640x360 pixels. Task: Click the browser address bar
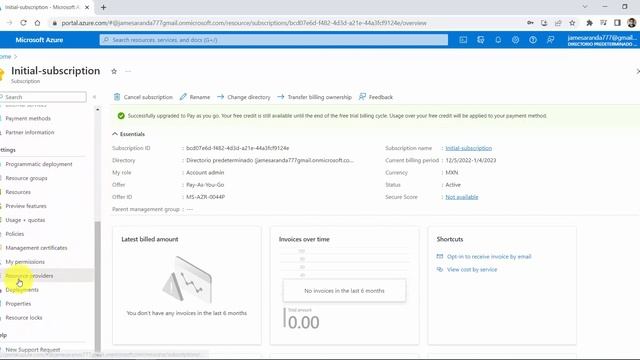(x=286, y=23)
